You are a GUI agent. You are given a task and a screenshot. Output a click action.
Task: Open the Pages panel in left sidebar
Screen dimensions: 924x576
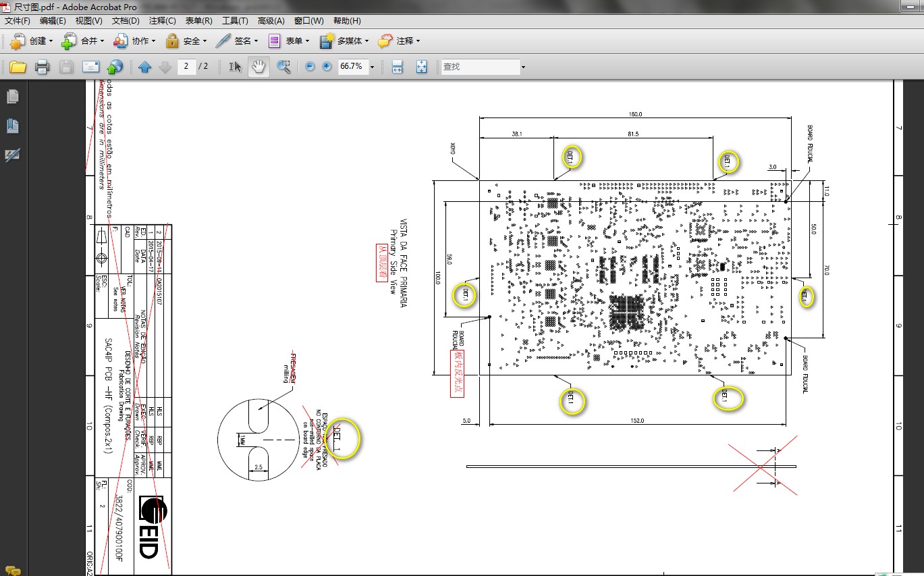12,97
